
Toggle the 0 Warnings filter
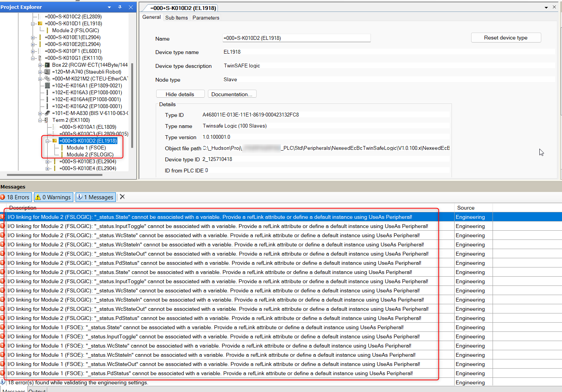click(53, 197)
